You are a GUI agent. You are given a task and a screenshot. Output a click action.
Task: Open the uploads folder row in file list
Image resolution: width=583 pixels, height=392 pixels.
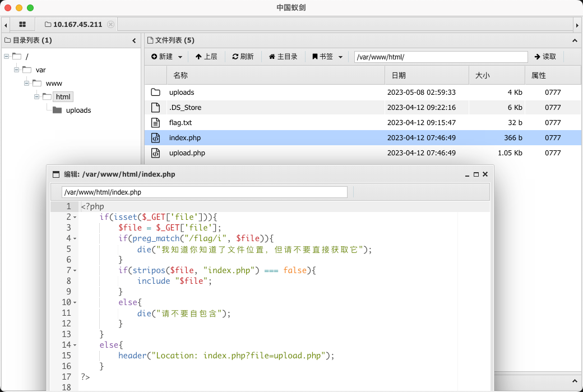tap(182, 92)
